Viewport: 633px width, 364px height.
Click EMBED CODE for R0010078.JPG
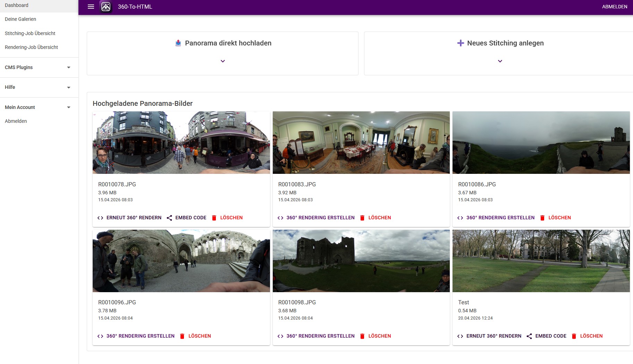click(x=191, y=218)
